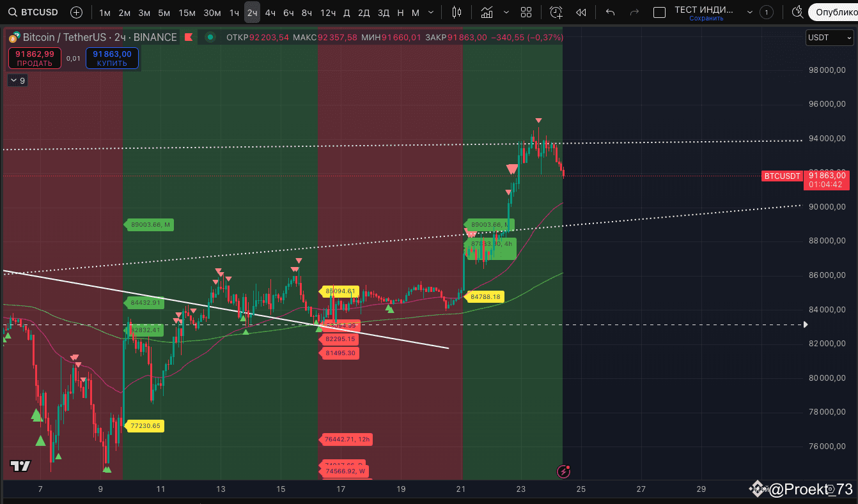Click the white descending trendline
The height and width of the screenshot is (504, 858).
pos(225,309)
